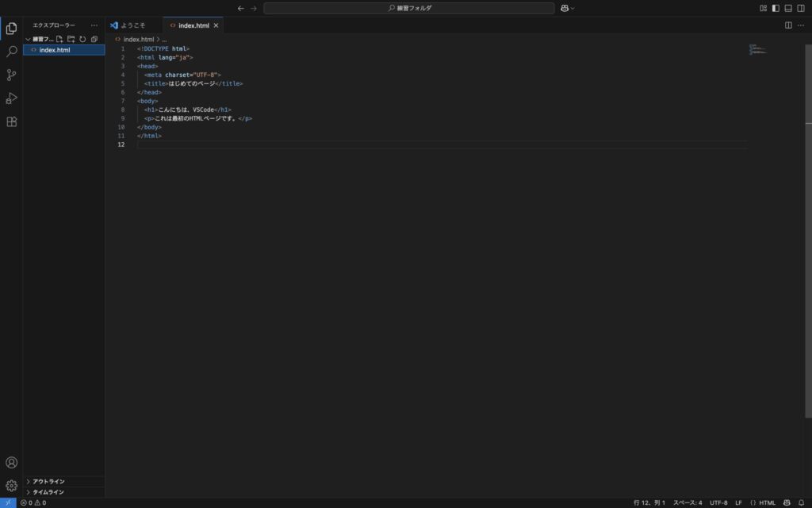Click the はじめてのページ title line

pyautogui.click(x=193, y=83)
